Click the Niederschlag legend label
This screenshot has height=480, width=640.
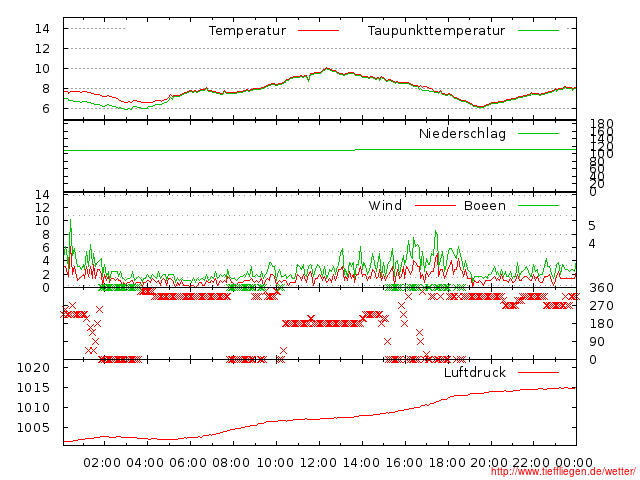(462, 134)
